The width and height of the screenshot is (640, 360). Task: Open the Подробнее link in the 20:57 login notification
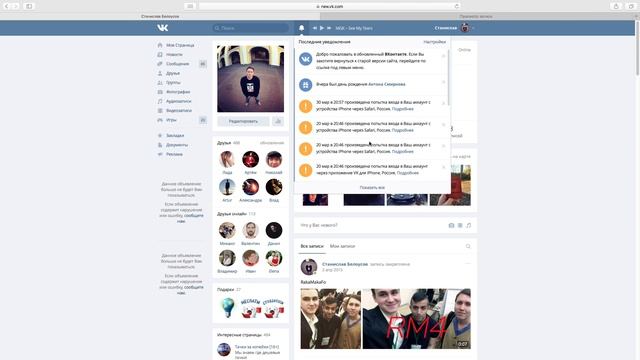(x=403, y=109)
